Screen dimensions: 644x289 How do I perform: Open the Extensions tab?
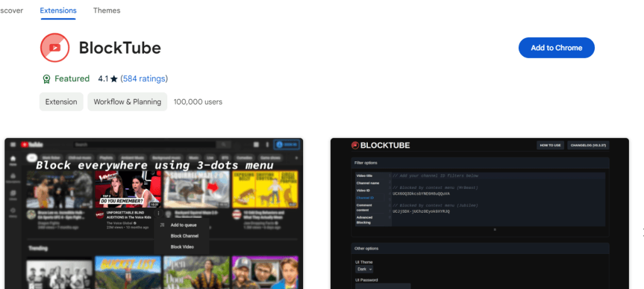click(x=58, y=10)
